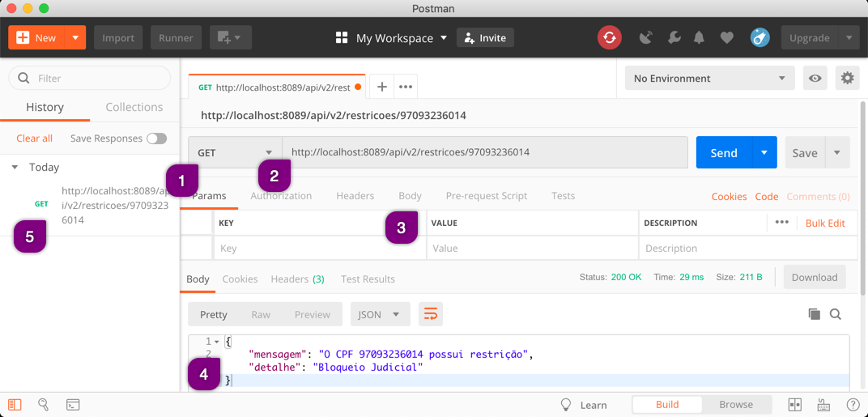Open the user avatar menu
The height and width of the screenshot is (417, 868).
point(760,38)
